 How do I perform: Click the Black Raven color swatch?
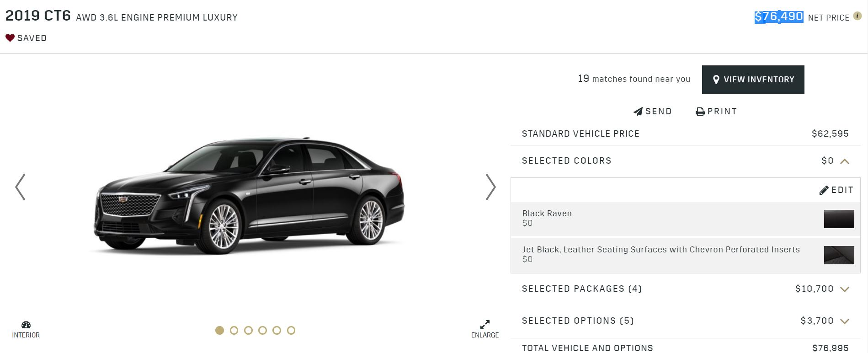click(x=839, y=219)
